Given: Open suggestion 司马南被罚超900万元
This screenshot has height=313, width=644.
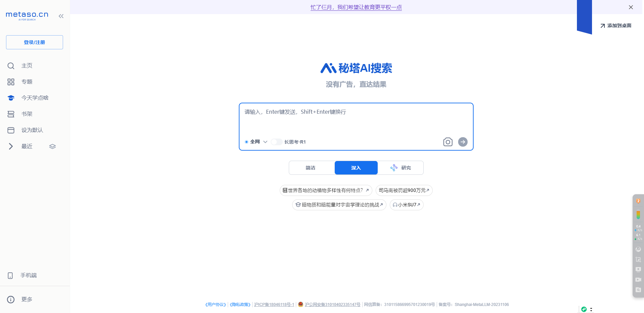Looking at the screenshot, I should point(404,190).
